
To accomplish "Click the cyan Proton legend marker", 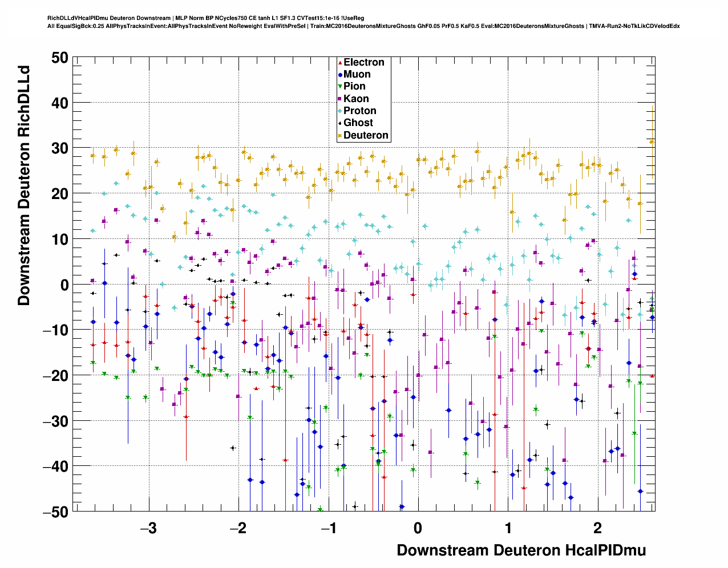I will coord(340,111).
